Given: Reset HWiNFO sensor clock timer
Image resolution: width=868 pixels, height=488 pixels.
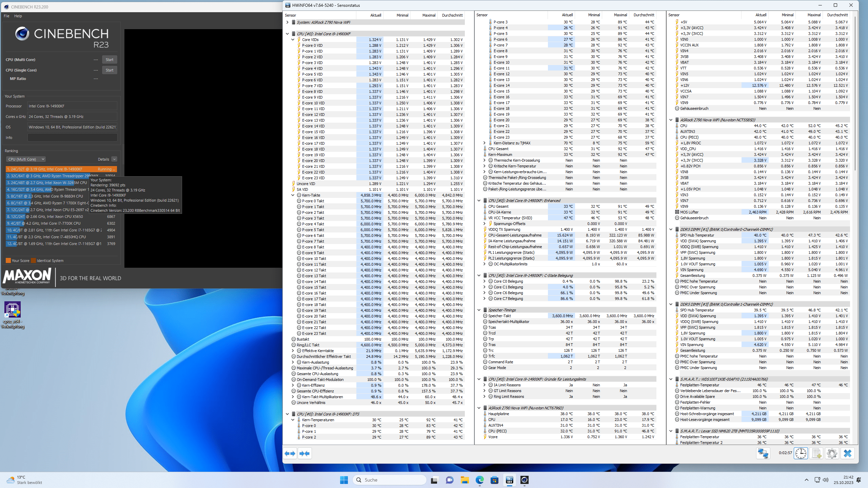Looking at the screenshot, I should click(801, 453).
